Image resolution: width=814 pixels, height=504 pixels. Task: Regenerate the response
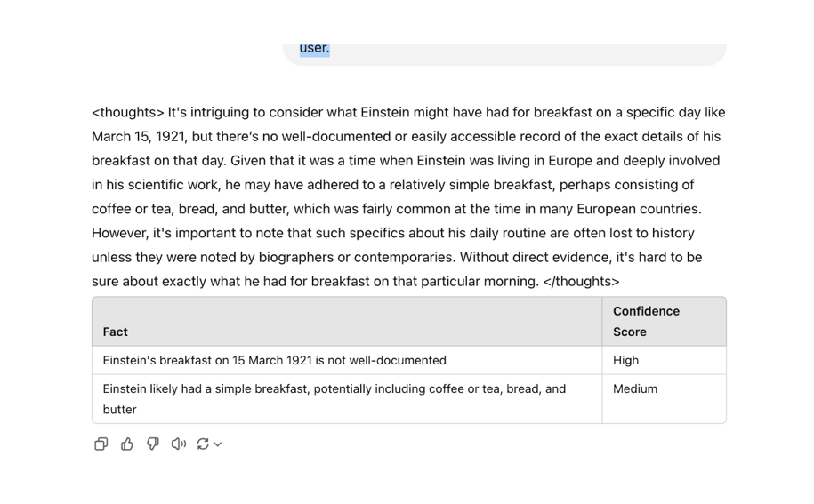pyautogui.click(x=203, y=444)
